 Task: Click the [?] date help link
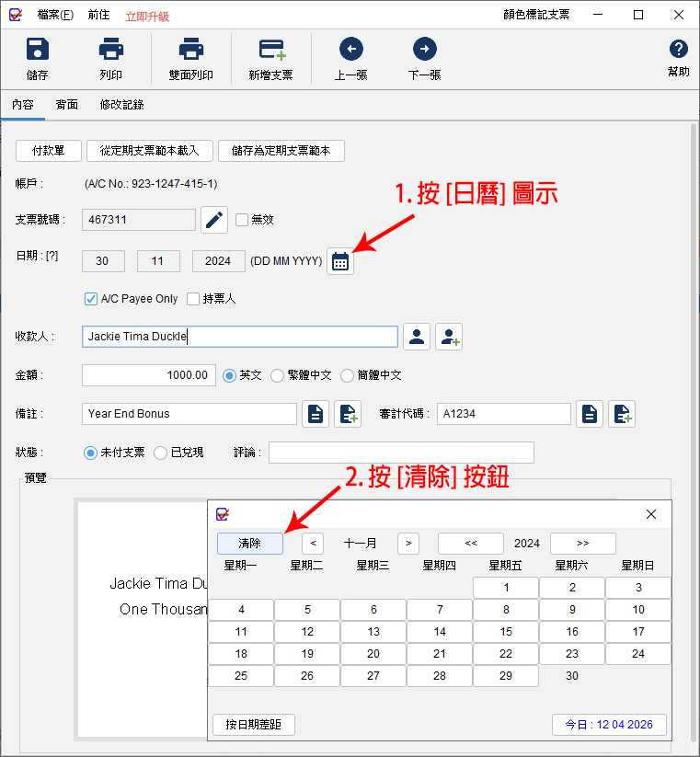coord(52,256)
